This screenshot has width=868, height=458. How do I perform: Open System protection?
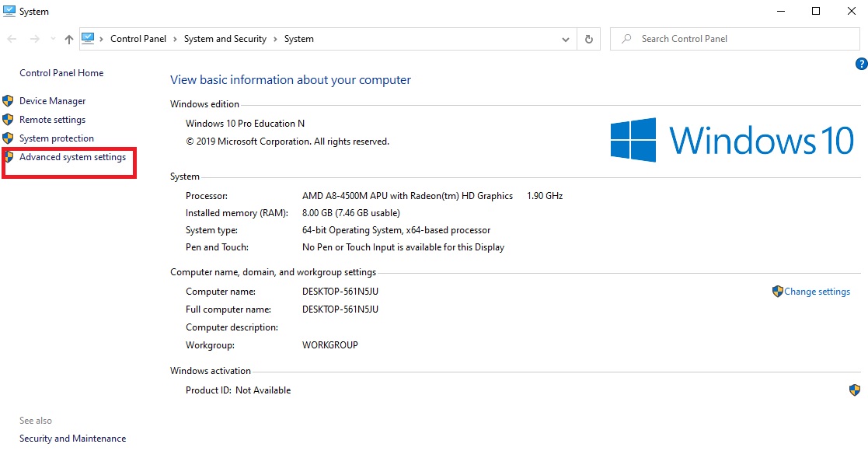(x=57, y=138)
